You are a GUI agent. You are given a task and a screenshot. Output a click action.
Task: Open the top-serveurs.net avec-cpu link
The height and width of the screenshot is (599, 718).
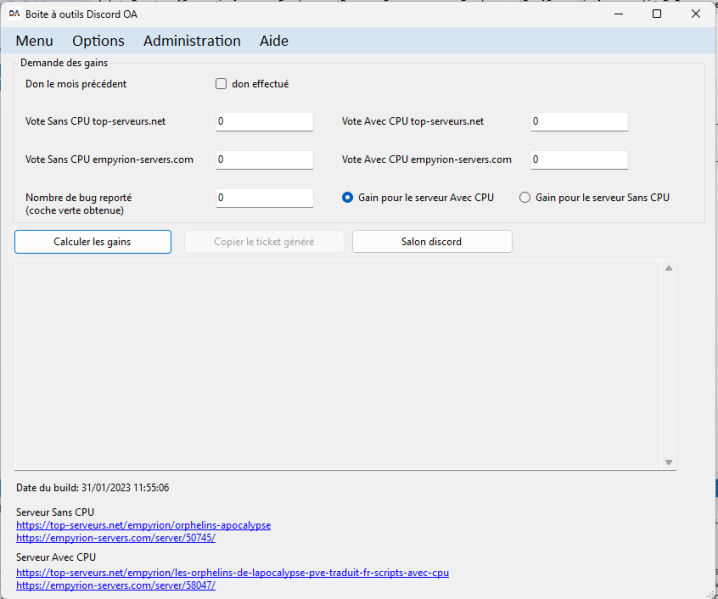tap(233, 573)
